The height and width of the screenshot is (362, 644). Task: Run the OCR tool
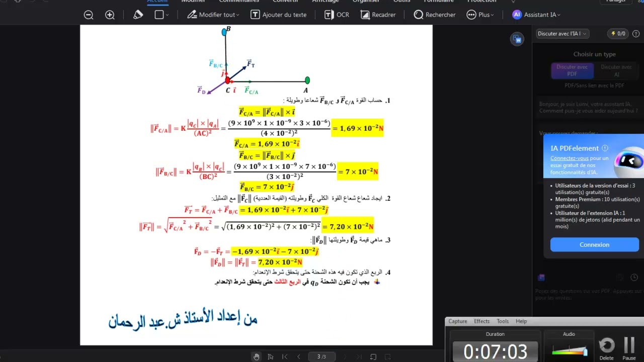tap(337, 15)
